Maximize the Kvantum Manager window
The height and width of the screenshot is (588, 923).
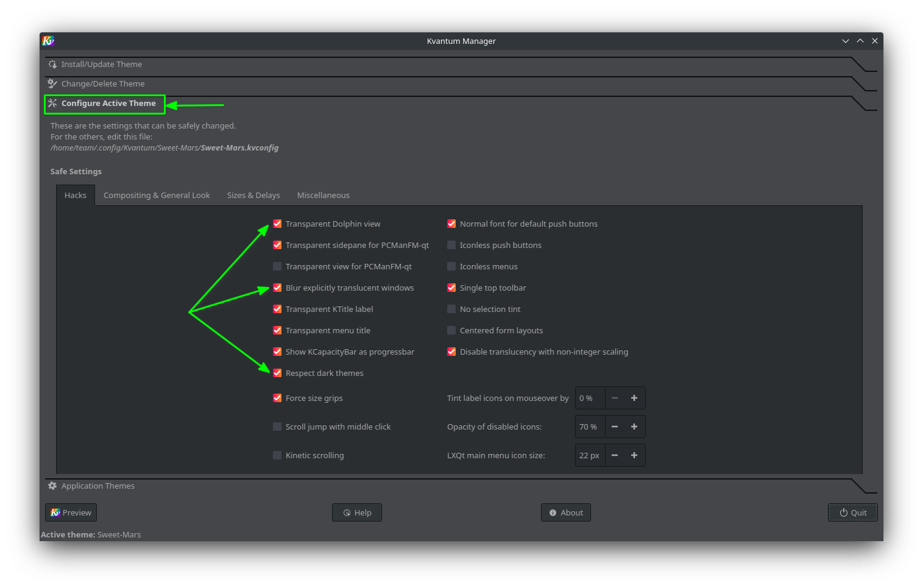pos(860,41)
